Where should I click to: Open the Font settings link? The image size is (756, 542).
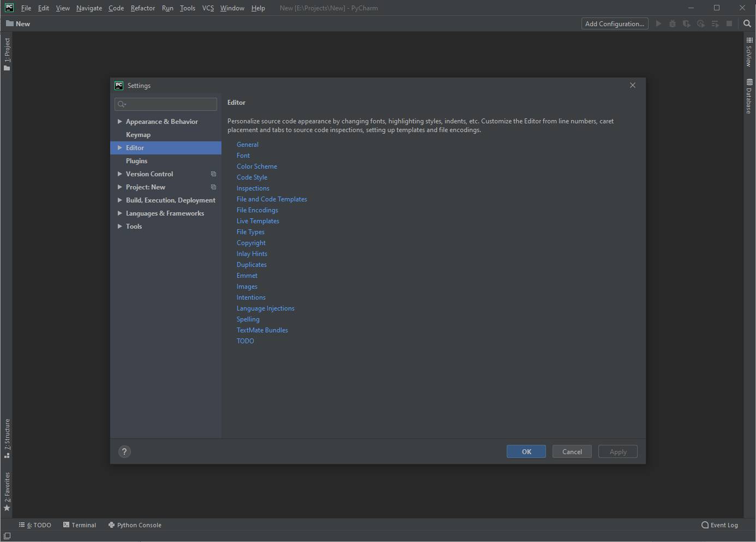pos(243,156)
